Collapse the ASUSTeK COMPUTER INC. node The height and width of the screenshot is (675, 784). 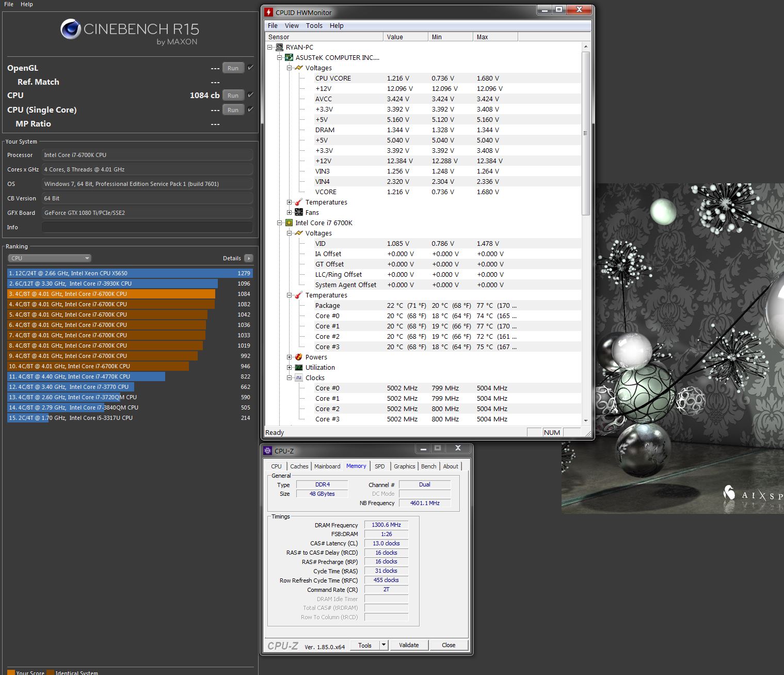pyautogui.click(x=279, y=57)
